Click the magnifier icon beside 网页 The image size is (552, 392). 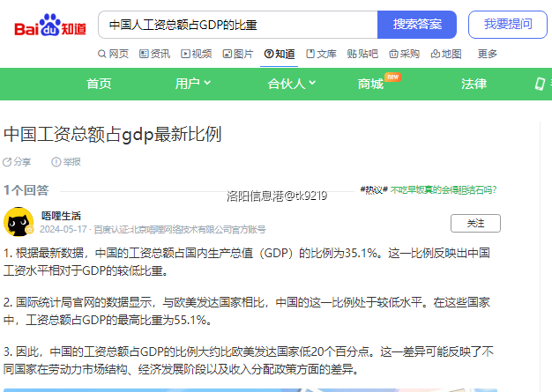pos(101,54)
